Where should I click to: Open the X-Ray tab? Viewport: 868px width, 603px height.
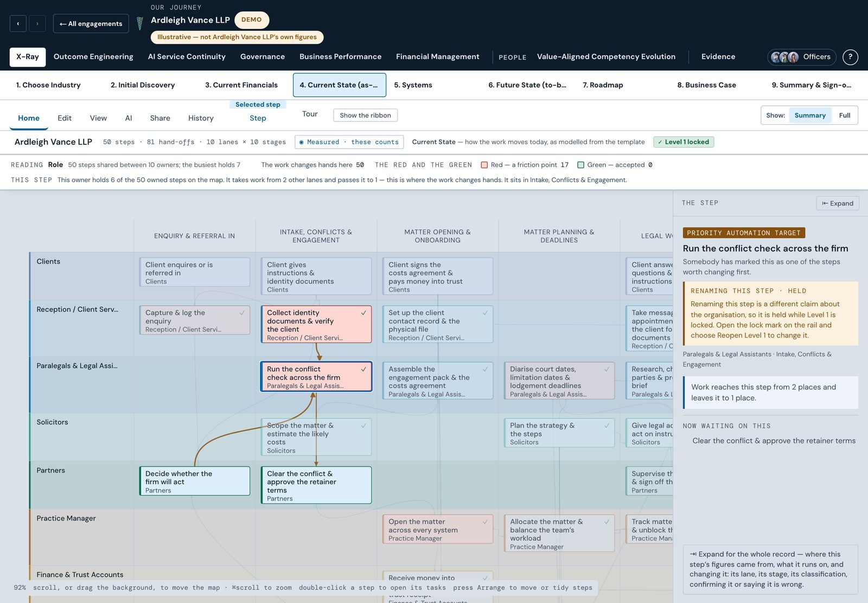(28, 57)
